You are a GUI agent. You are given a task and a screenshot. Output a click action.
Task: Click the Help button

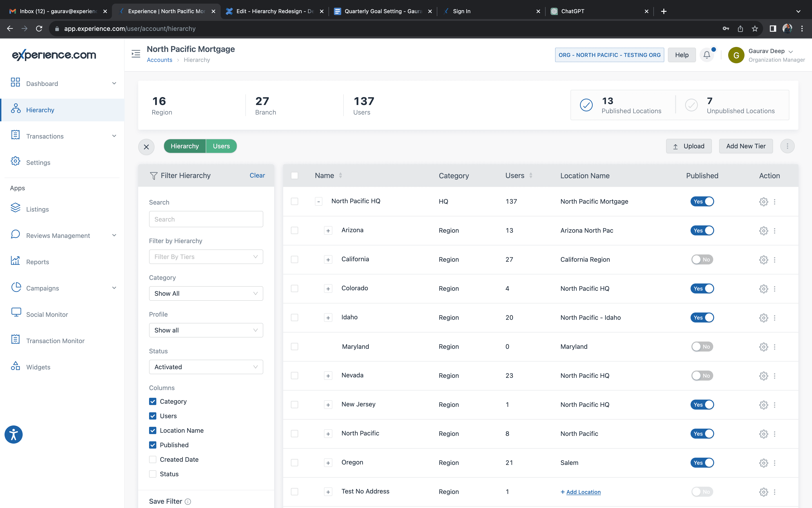point(681,55)
